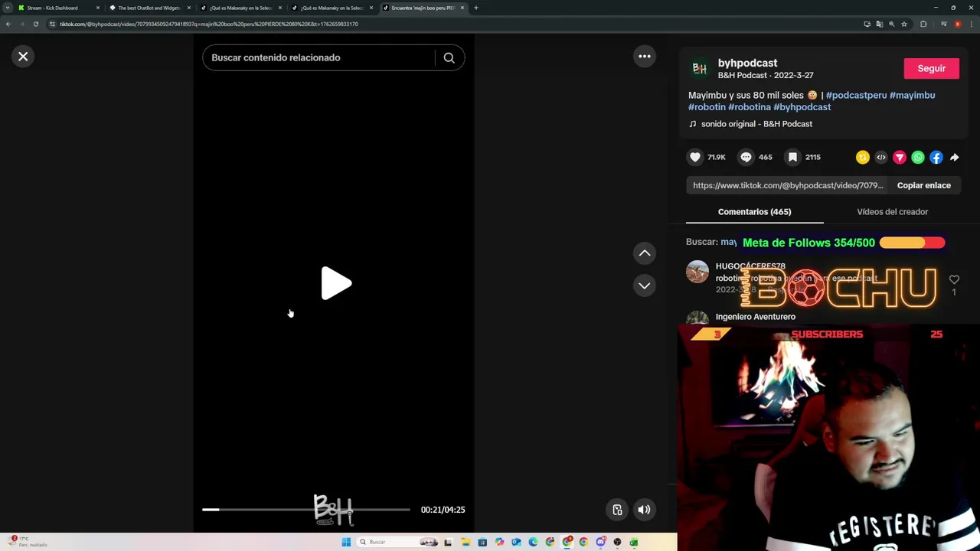
Task: Click the video timestamp 00:21/04:25
Action: (443, 510)
